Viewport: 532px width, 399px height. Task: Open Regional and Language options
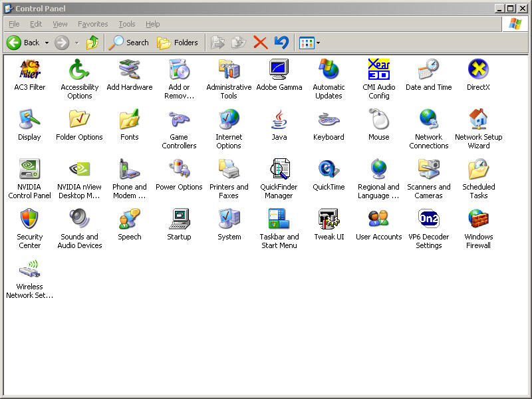pyautogui.click(x=378, y=179)
